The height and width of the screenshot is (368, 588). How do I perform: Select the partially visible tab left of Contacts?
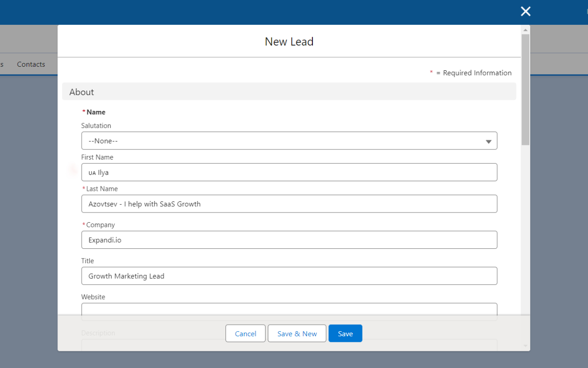pyautogui.click(x=2, y=64)
